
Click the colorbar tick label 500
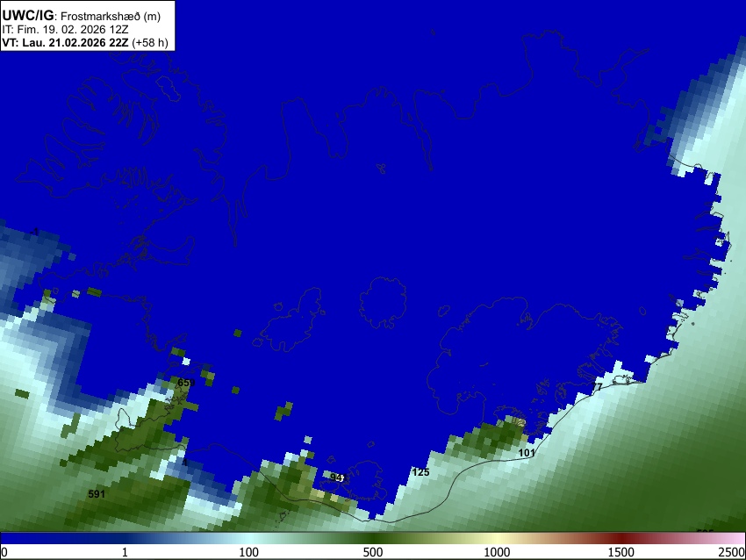373,552
